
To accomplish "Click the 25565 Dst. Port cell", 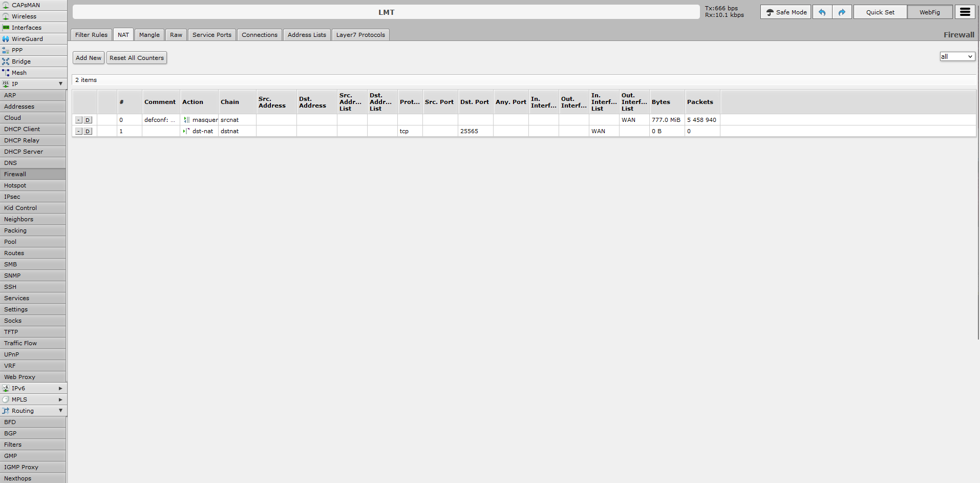I will (x=475, y=131).
